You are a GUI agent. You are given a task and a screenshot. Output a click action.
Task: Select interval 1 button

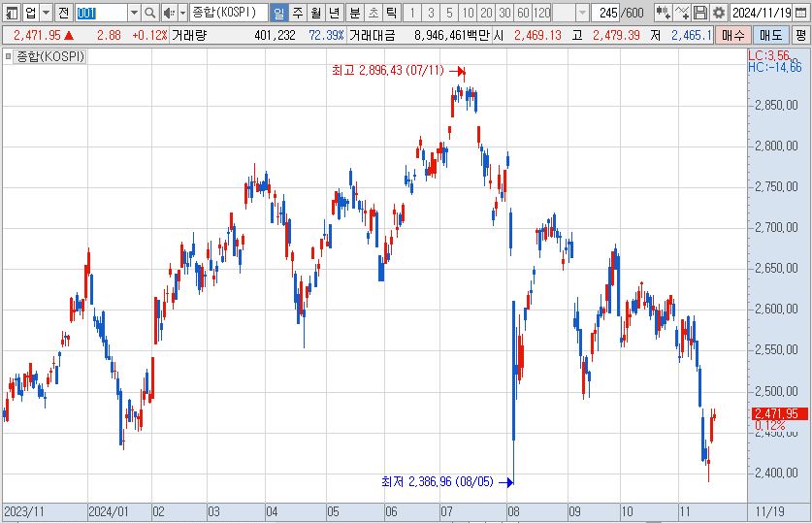(412, 13)
